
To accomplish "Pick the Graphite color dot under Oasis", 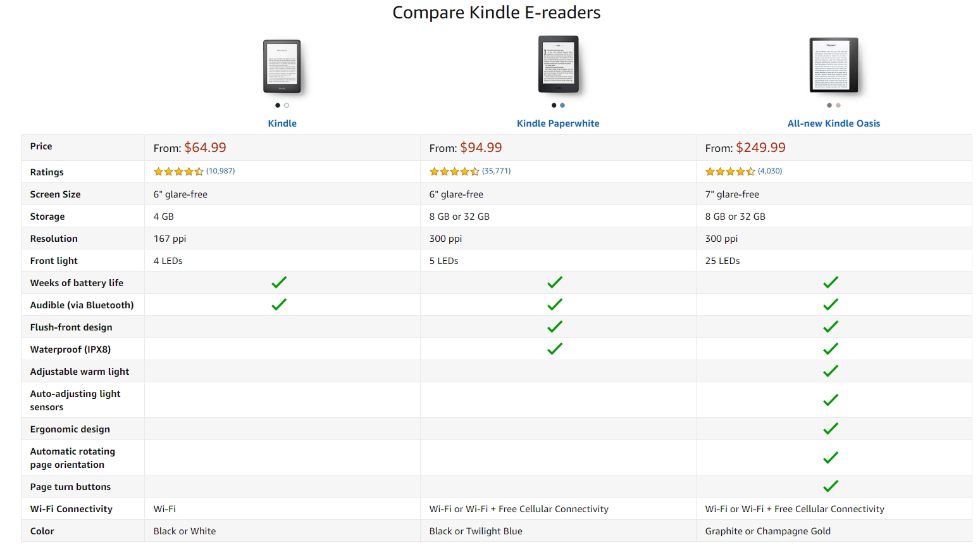I will click(829, 105).
